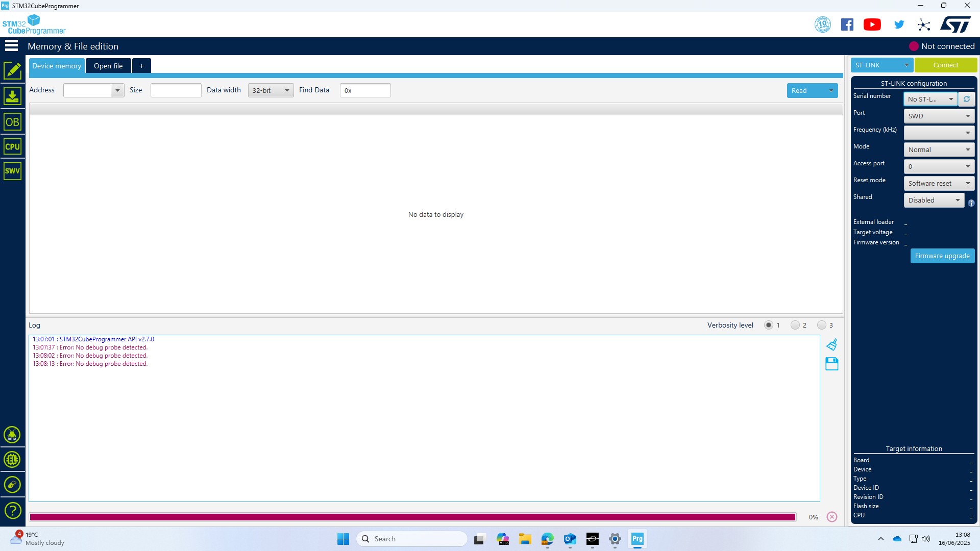The image size is (980, 551).
Task: Switch to the Open file tab
Action: click(108, 66)
